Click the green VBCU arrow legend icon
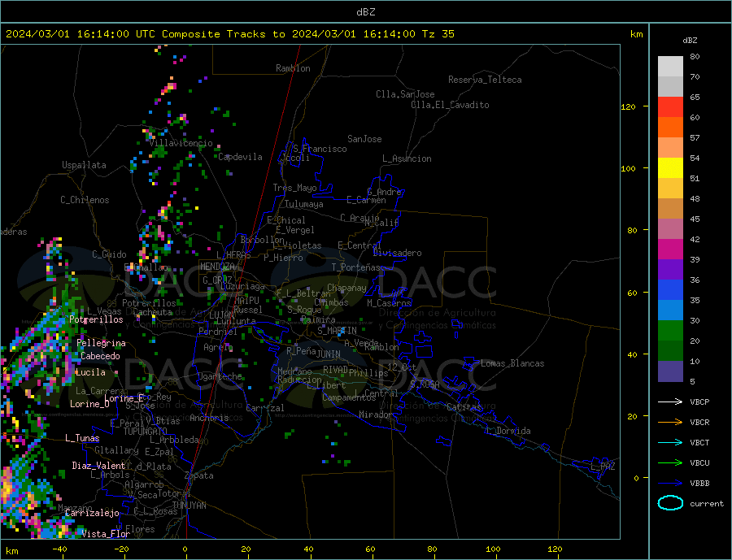This screenshot has width=732, height=560. pos(670,463)
